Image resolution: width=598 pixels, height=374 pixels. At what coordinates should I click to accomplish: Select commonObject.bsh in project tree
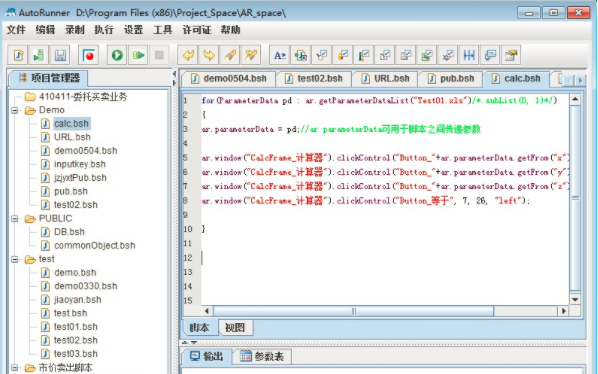(88, 246)
